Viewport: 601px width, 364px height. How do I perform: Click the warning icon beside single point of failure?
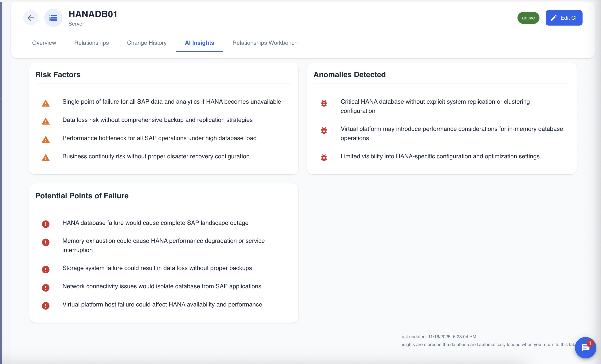click(46, 103)
